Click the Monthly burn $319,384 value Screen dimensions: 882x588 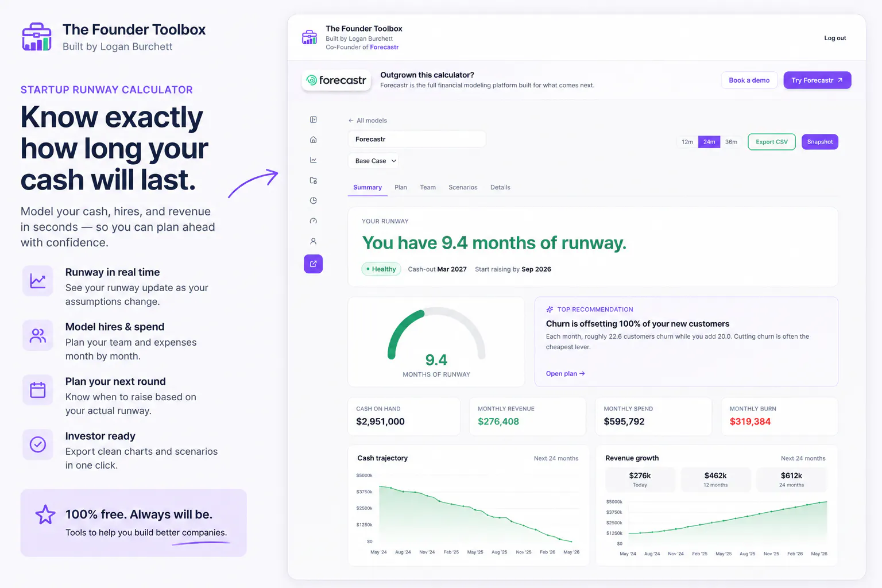(750, 421)
